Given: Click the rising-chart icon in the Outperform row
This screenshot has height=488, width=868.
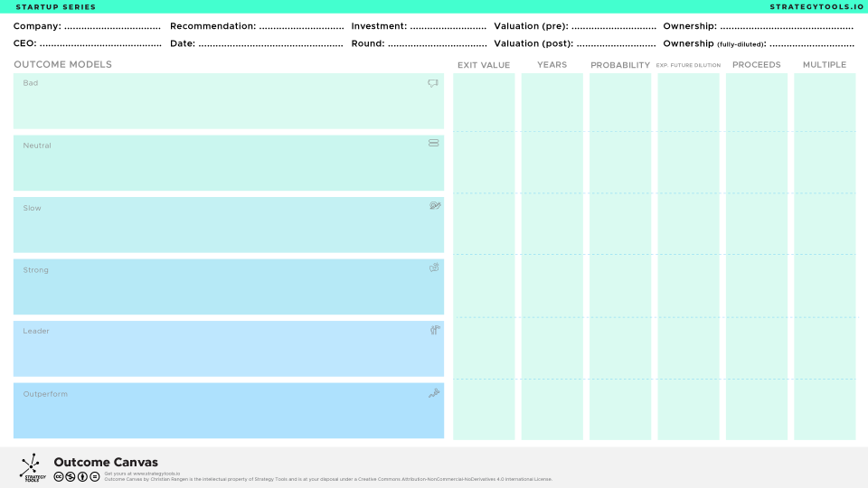Looking at the screenshot, I should (x=434, y=393).
